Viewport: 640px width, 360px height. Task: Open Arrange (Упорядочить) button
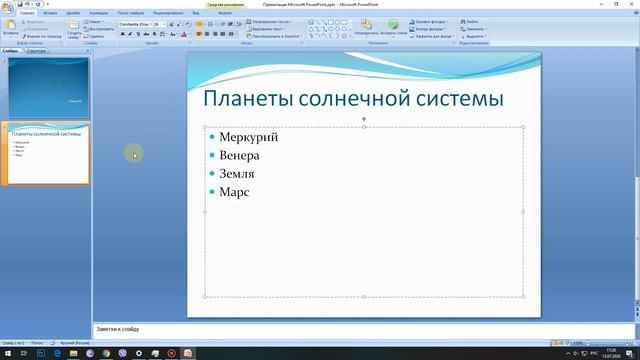tap(366, 28)
